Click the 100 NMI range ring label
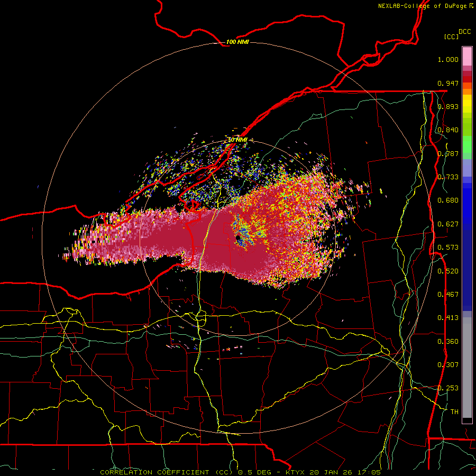 237,42
